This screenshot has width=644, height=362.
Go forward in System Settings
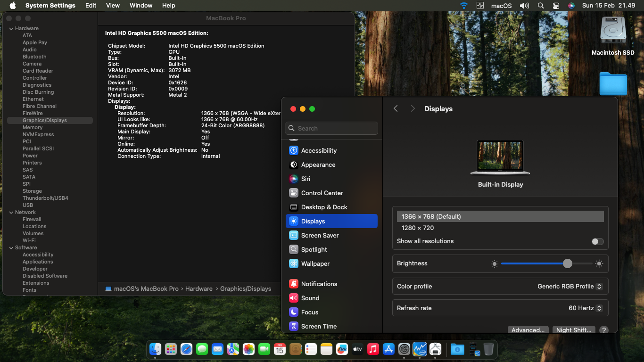[x=413, y=108]
